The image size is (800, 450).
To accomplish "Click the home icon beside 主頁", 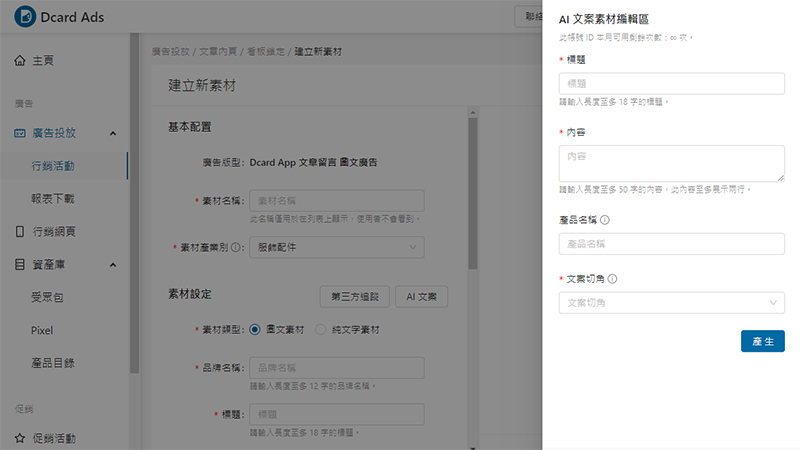I will (20, 61).
